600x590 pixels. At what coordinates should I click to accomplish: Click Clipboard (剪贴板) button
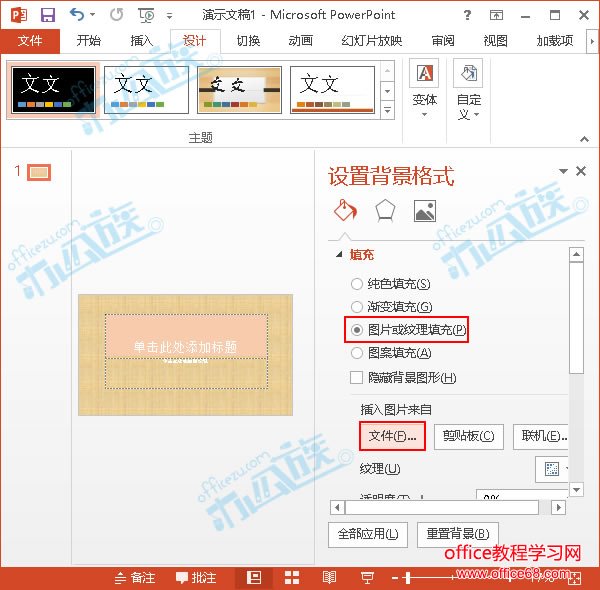tap(469, 436)
